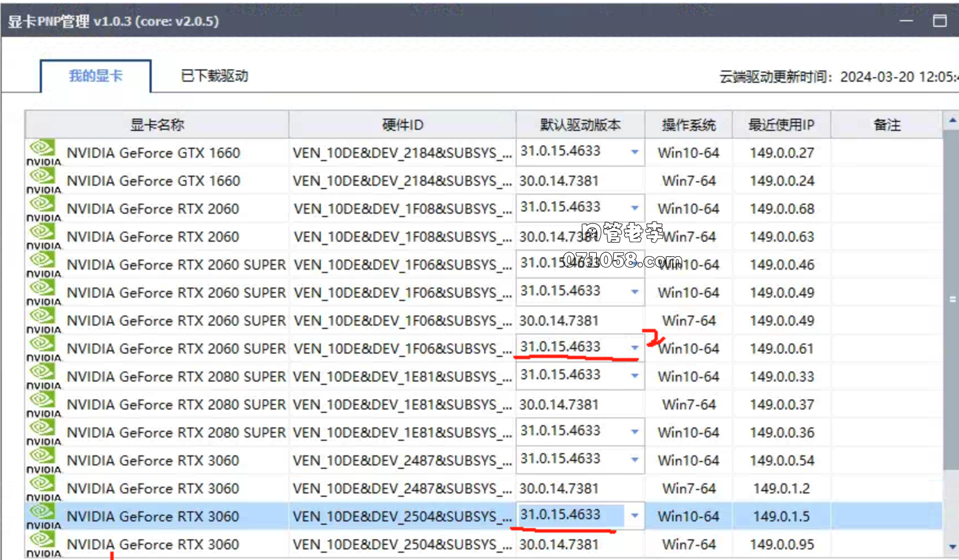Click NVIDIA icon in row with IP 149.0.0.61
The image size is (959, 560).
point(44,348)
